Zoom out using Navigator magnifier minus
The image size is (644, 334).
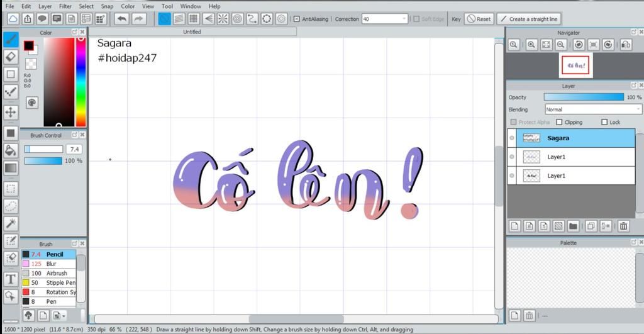pyautogui.click(x=560, y=45)
